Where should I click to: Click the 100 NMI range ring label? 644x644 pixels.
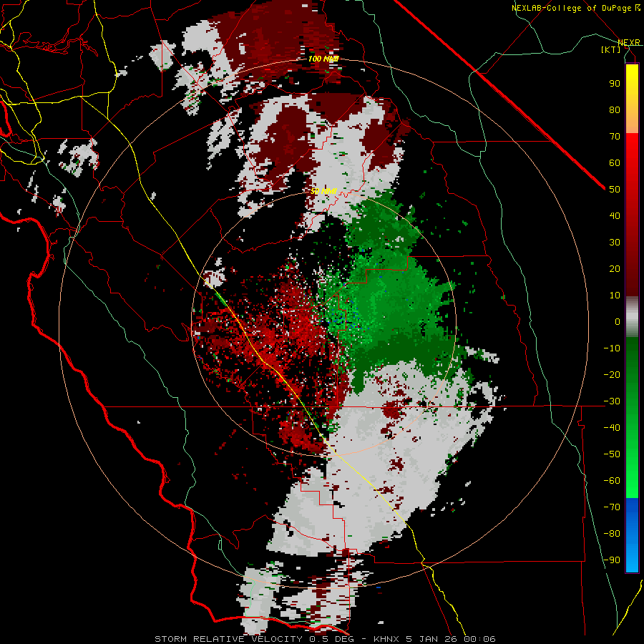point(323,59)
